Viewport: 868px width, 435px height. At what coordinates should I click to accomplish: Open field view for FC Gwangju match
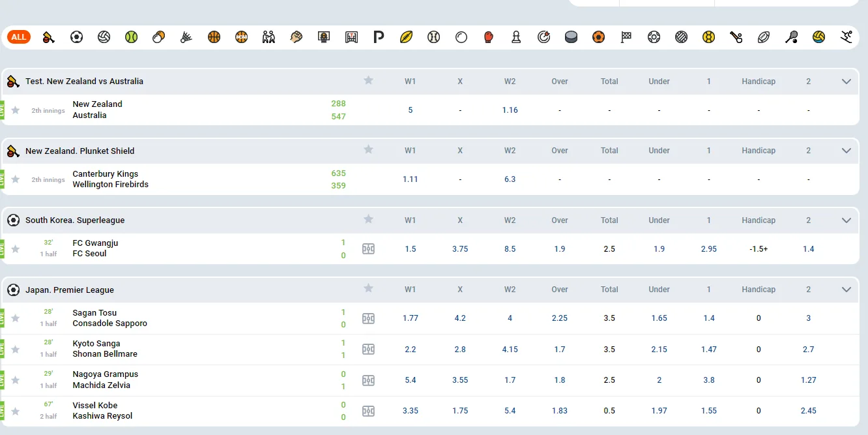(x=368, y=248)
